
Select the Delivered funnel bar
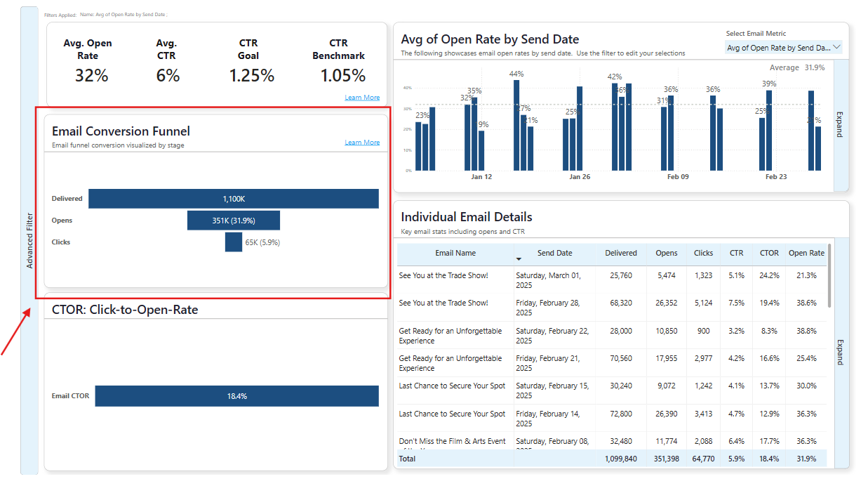click(x=233, y=199)
